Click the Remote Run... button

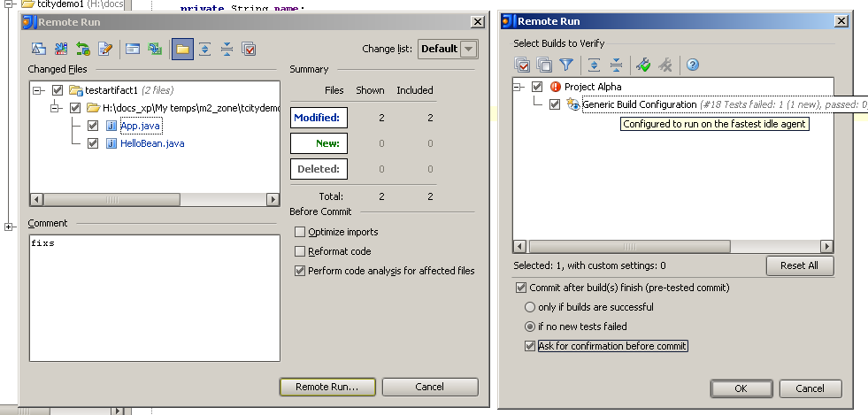[x=327, y=387]
